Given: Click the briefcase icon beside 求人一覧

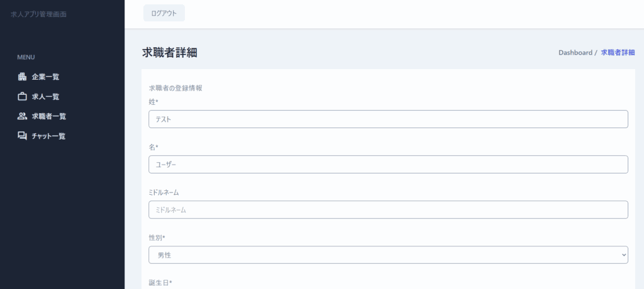Looking at the screenshot, I should (22, 97).
